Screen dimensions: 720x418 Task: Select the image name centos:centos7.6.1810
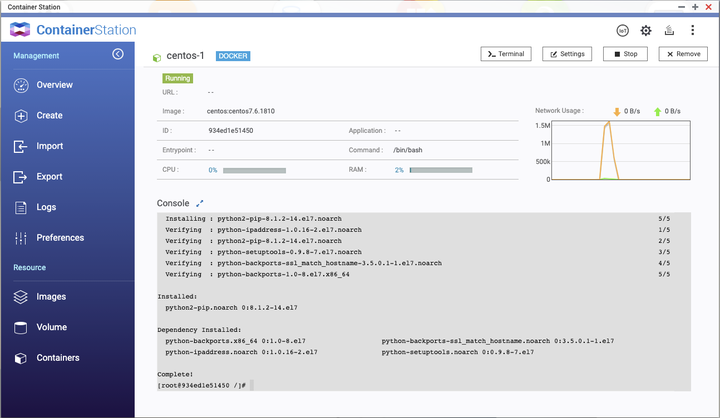click(x=241, y=111)
